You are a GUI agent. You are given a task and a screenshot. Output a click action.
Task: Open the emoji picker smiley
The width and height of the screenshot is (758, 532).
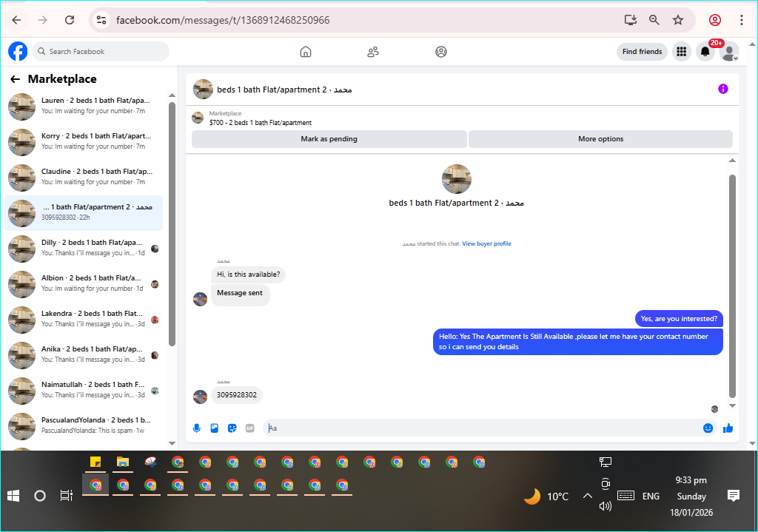tap(708, 428)
